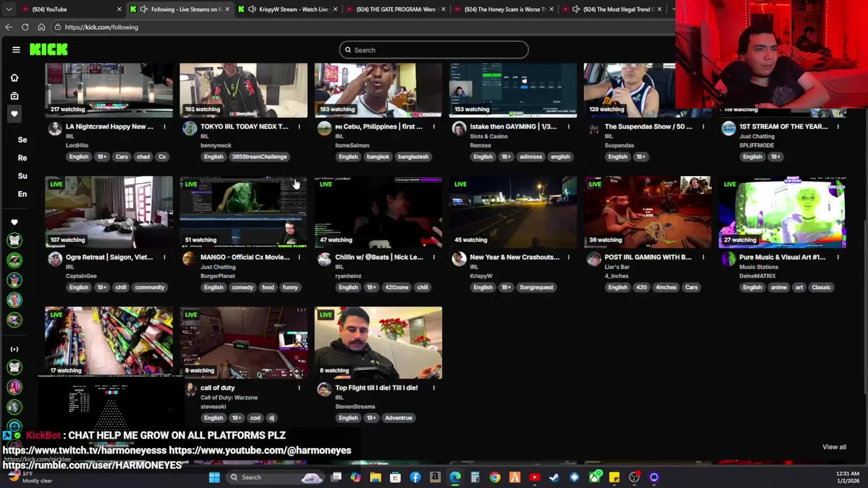Image resolution: width=868 pixels, height=488 pixels.
Task: Select the Following heart icon in sidebar
Action: coord(14,114)
